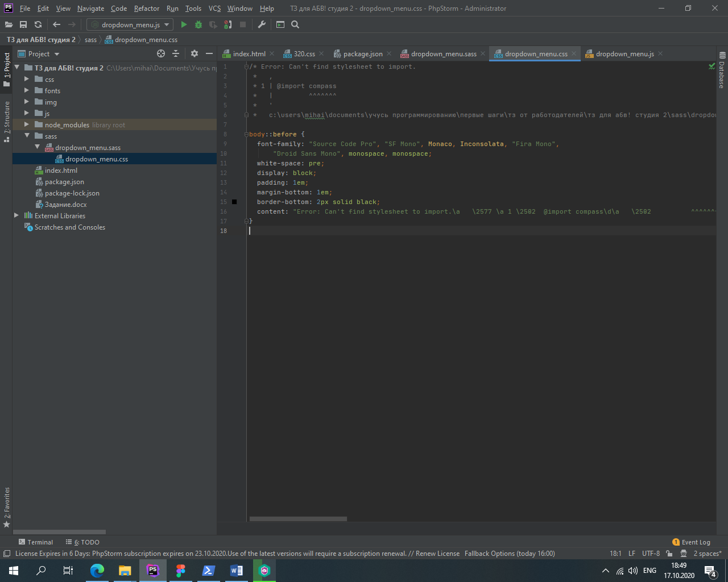Viewport: 728px width, 582px height.
Task: Click Run Anything toolbar icon
Action: click(x=280, y=24)
